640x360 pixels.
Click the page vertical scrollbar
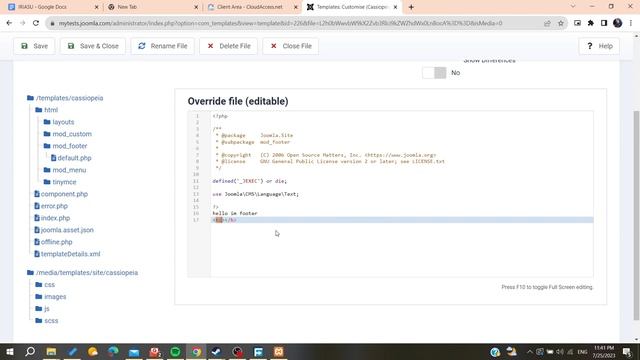click(636, 215)
